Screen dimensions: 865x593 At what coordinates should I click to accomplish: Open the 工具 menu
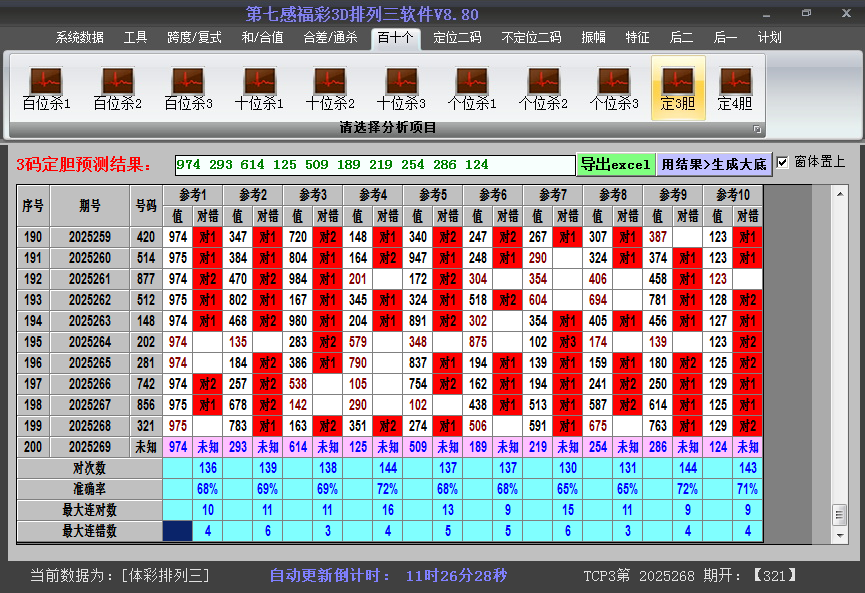coord(135,37)
